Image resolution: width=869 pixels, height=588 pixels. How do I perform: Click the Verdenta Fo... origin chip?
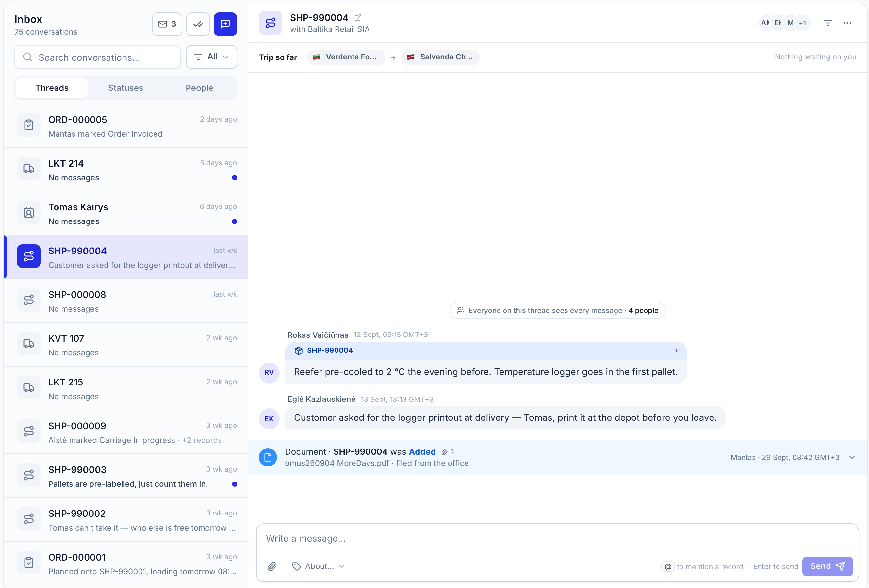pyautogui.click(x=346, y=57)
